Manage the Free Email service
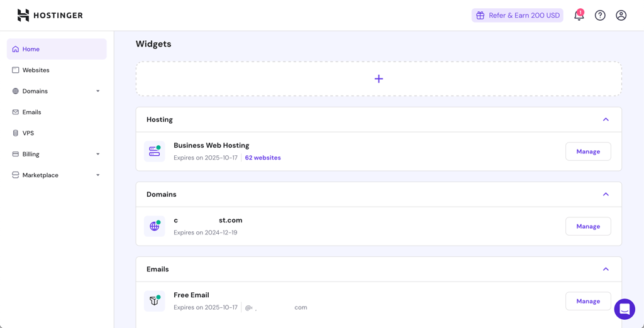 click(x=588, y=301)
